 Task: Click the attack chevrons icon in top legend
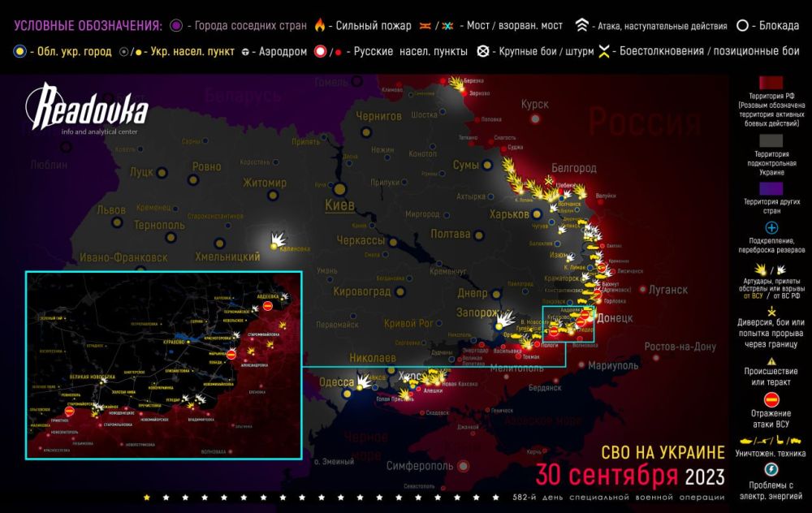coord(578,25)
